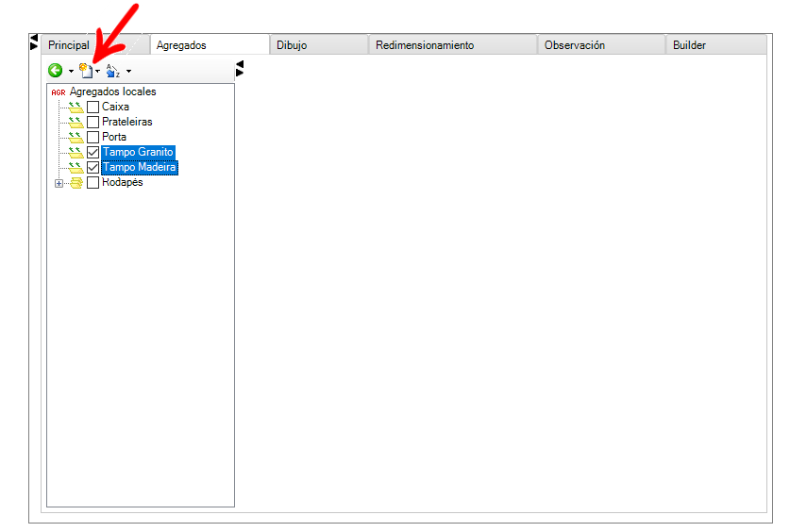This screenshot has height=532, width=790.
Task: Click the right expand arrow beside the Principal tab
Action: (x=34, y=46)
